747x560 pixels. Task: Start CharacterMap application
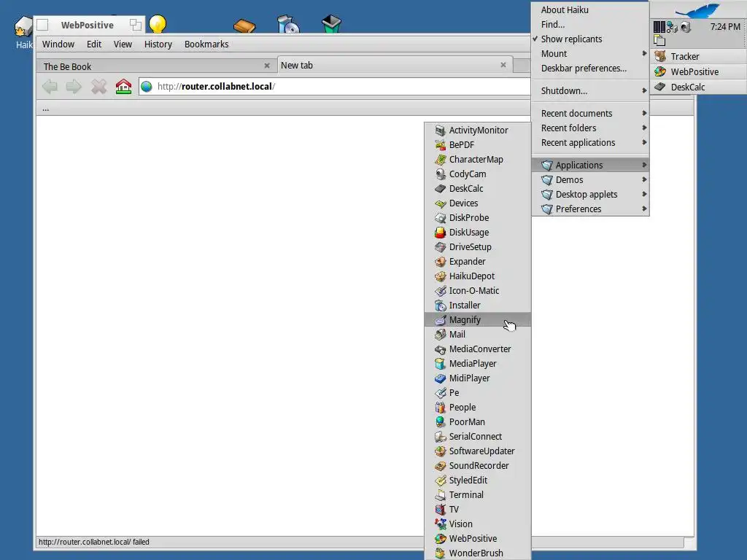pos(477,160)
